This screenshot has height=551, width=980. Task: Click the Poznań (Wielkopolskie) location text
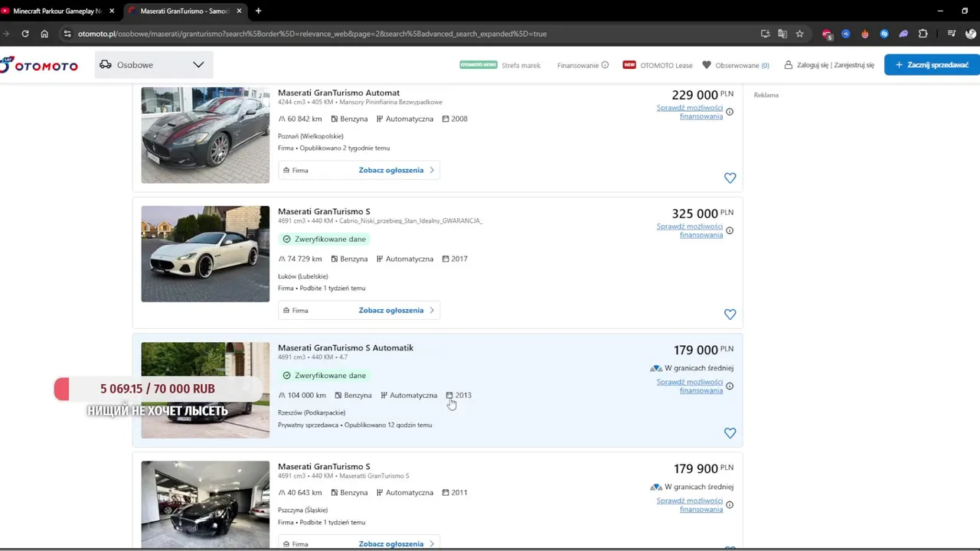coord(311,136)
